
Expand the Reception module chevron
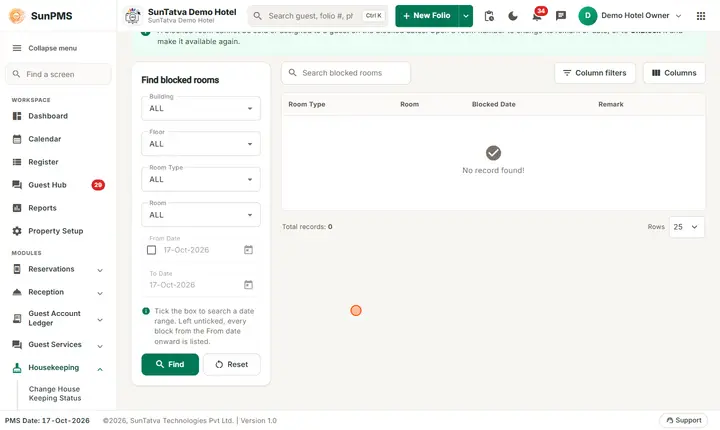(x=100, y=293)
